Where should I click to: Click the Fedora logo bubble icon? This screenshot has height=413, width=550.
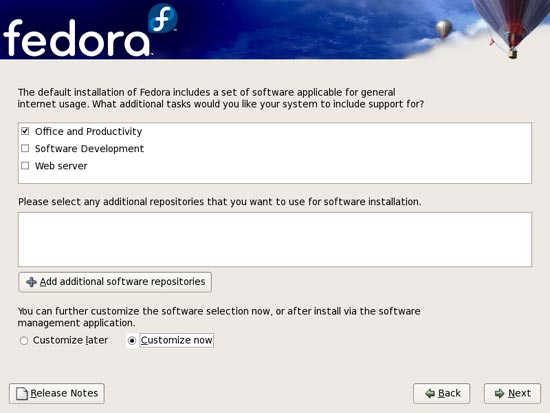pyautogui.click(x=162, y=18)
